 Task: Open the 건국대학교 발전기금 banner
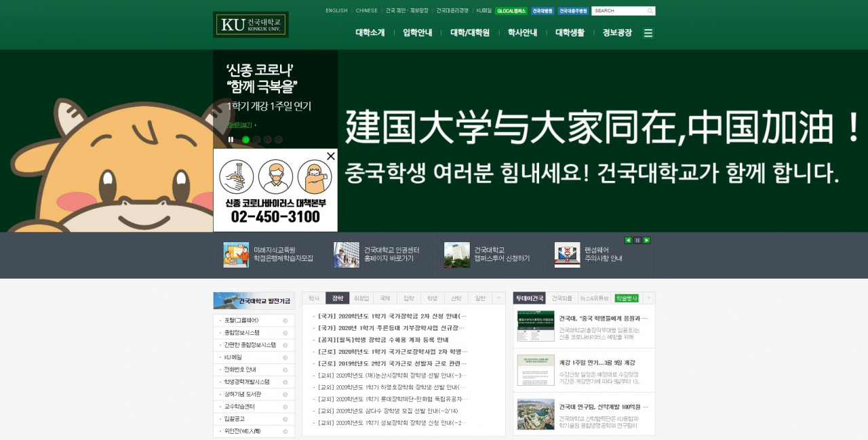click(x=254, y=300)
